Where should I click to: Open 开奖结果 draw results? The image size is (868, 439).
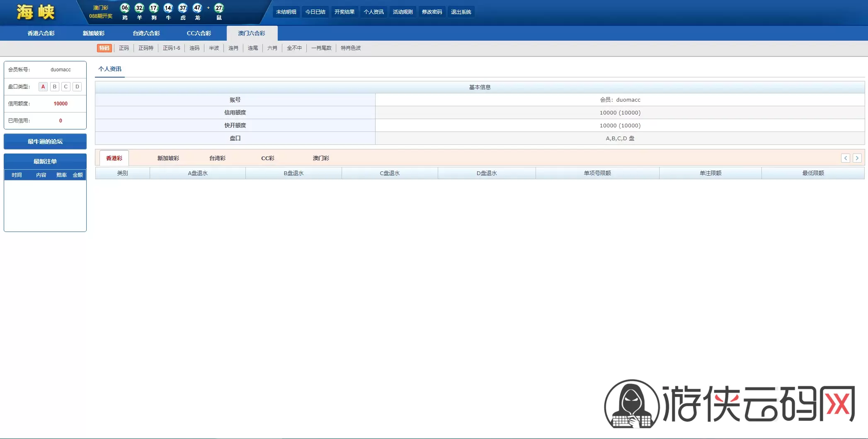point(344,12)
